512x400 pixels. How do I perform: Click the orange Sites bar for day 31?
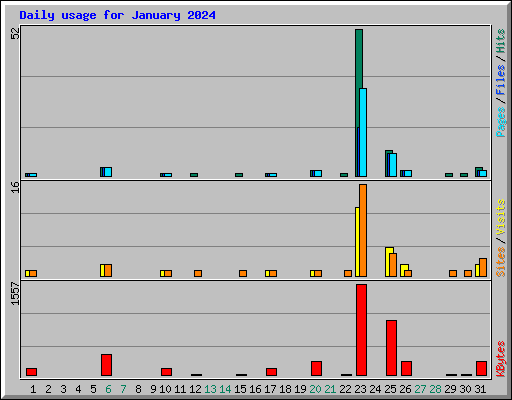pyautogui.click(x=483, y=267)
